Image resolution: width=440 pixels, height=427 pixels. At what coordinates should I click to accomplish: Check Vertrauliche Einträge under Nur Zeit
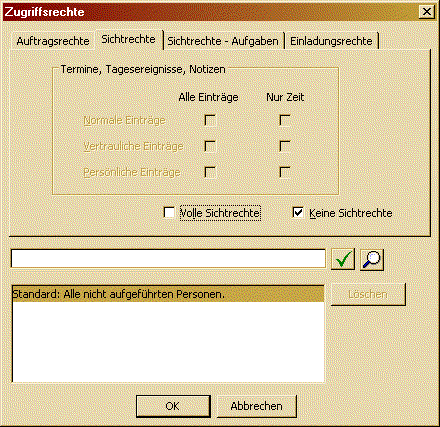(x=285, y=146)
